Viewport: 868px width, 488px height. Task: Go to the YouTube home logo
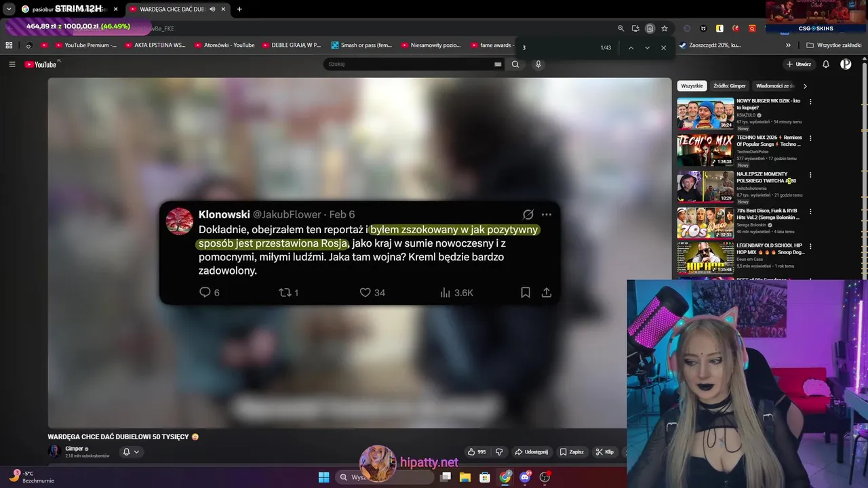click(x=41, y=64)
